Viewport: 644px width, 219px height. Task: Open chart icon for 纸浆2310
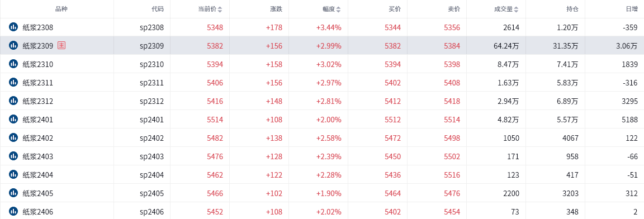pos(13,64)
